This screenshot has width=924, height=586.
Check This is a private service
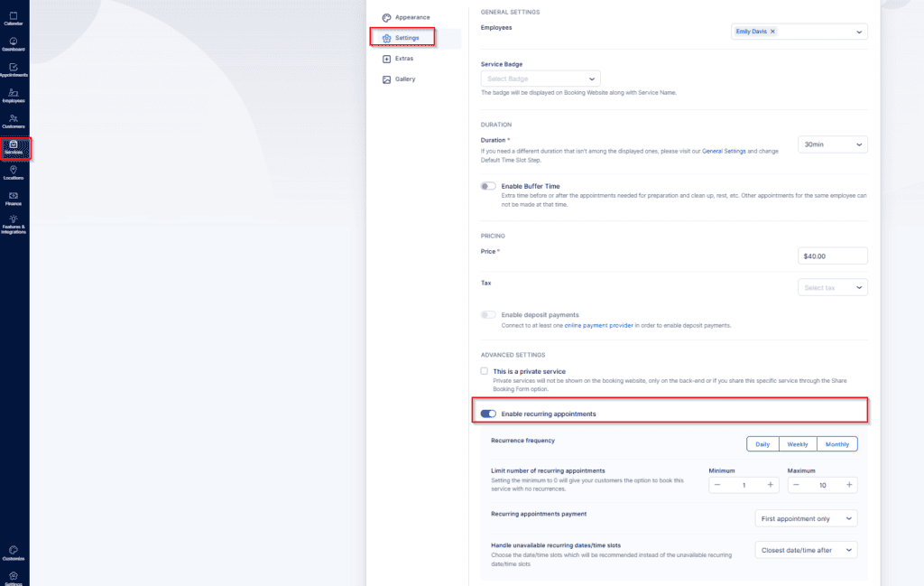(x=484, y=371)
